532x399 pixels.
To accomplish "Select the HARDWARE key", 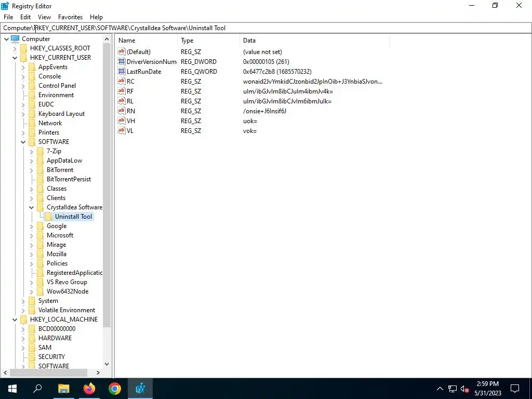I will tap(55, 338).
